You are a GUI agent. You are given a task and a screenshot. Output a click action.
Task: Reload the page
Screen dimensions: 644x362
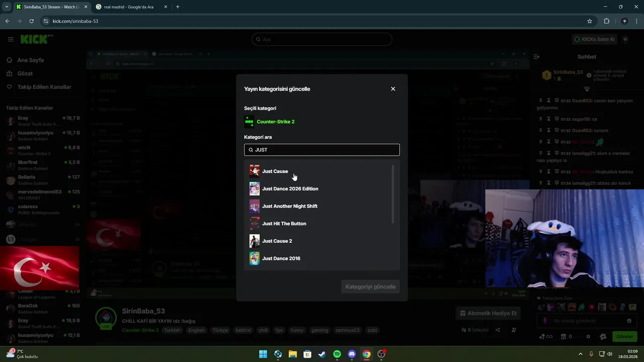point(31,21)
